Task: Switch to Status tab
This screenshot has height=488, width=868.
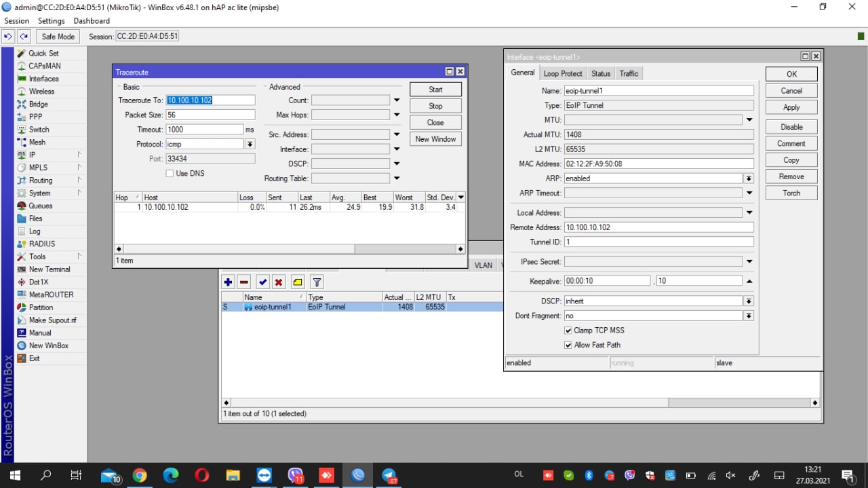Action: [x=601, y=74]
